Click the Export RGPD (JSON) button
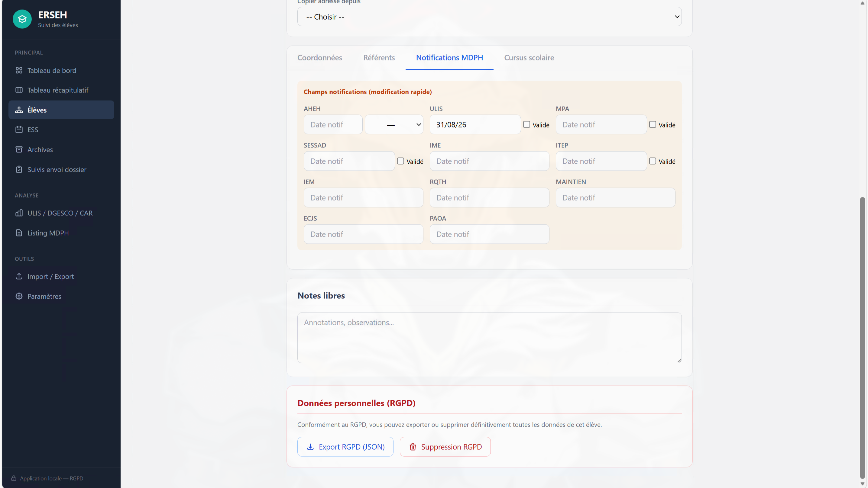This screenshot has height=488, width=868. (x=345, y=447)
